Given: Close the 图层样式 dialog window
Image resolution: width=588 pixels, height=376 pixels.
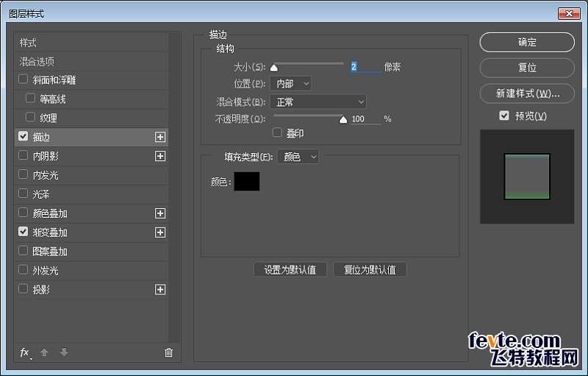Looking at the screenshot, I should pyautogui.click(x=569, y=13).
